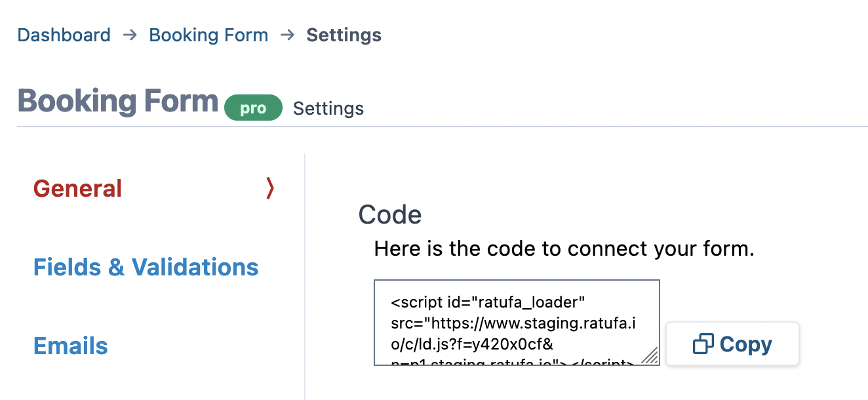Select Fields & Validations in the sidebar
Screen dimensions: 868x400
pyautogui.click(x=146, y=267)
